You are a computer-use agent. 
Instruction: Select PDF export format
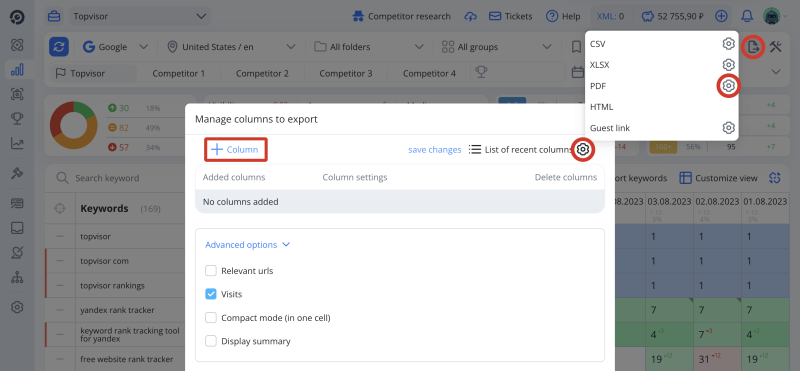(598, 86)
